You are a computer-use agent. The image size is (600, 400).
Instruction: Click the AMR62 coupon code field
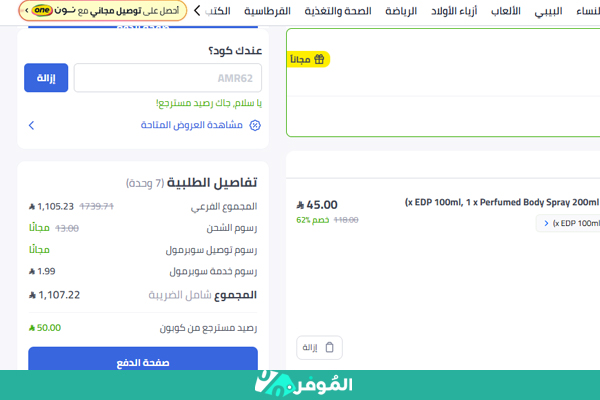click(x=168, y=78)
